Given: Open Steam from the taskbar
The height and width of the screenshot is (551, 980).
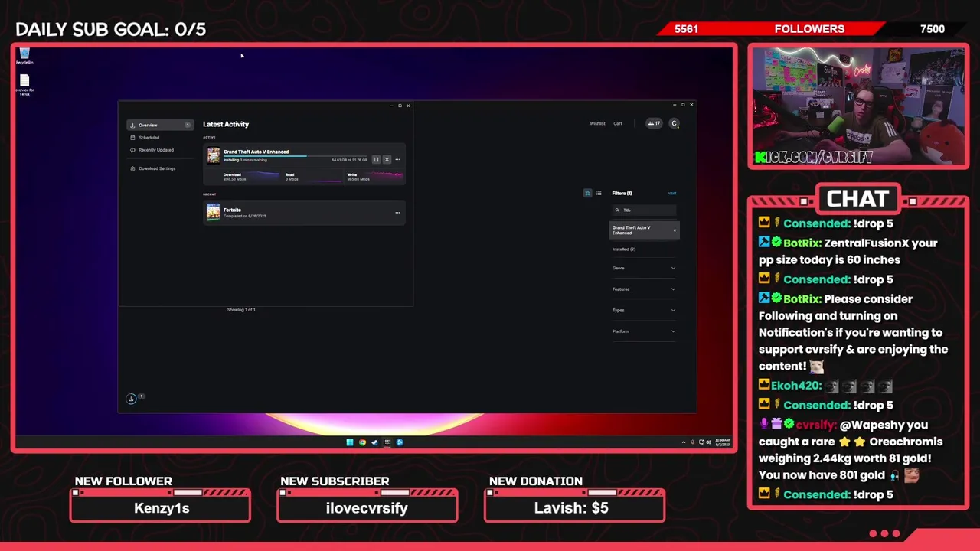Looking at the screenshot, I should point(374,442).
